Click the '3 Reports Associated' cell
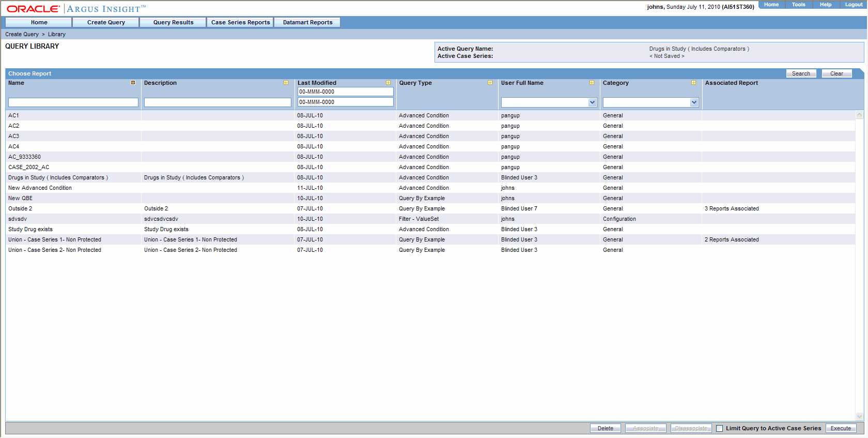This screenshot has height=438, width=868. [732, 208]
